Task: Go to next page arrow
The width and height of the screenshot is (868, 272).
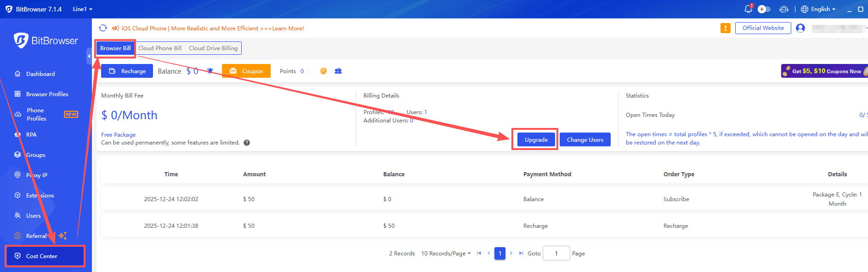Action: (x=511, y=254)
